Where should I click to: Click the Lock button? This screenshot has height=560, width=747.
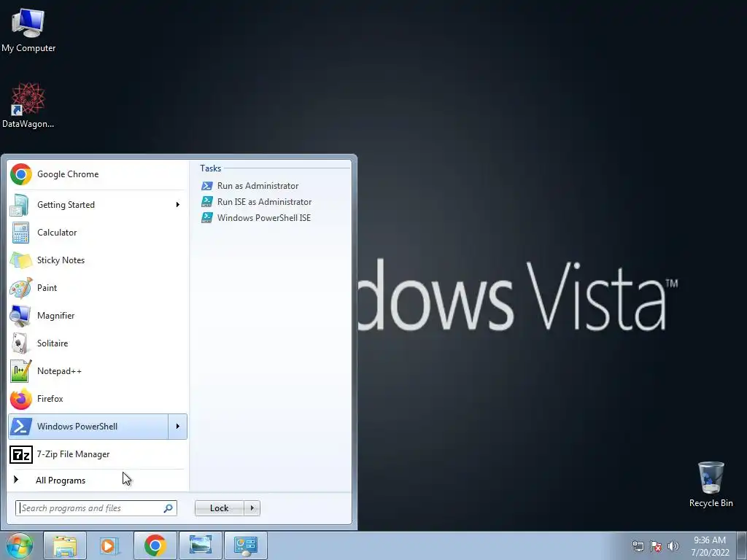219,508
